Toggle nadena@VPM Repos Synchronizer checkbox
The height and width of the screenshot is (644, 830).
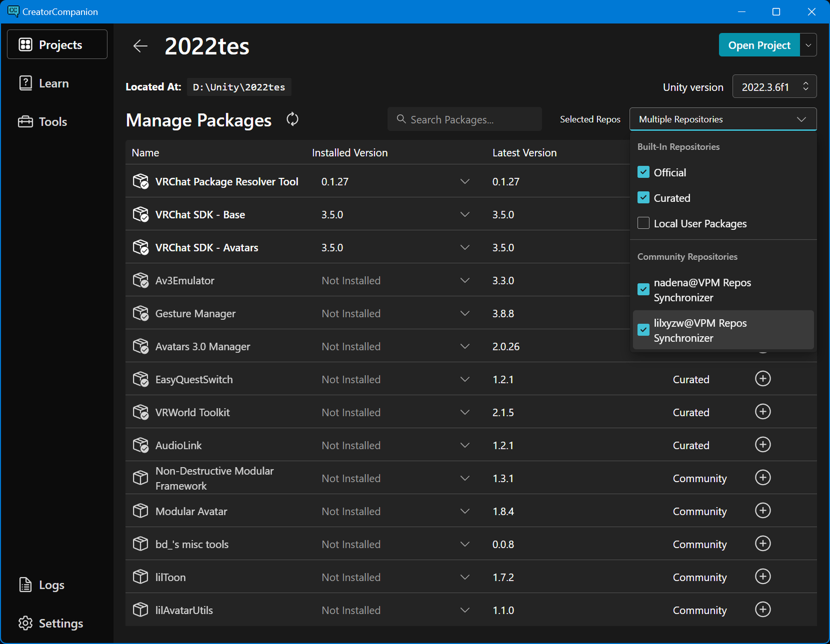[x=643, y=289]
